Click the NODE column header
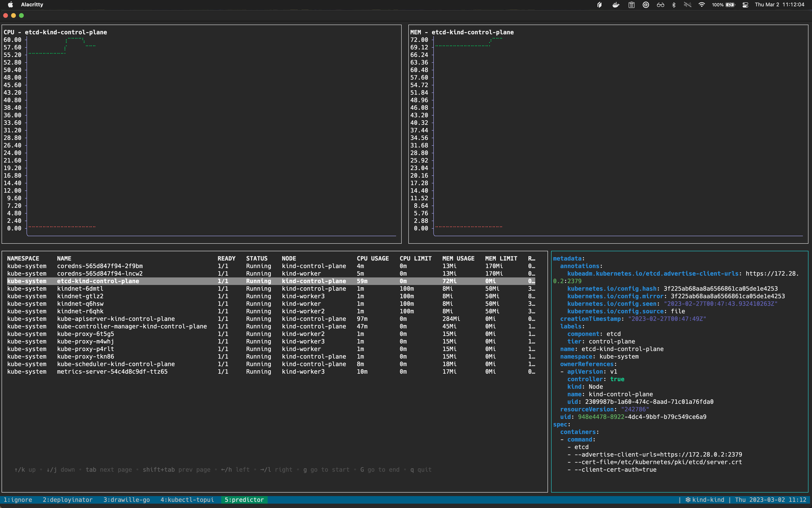 [x=289, y=258]
